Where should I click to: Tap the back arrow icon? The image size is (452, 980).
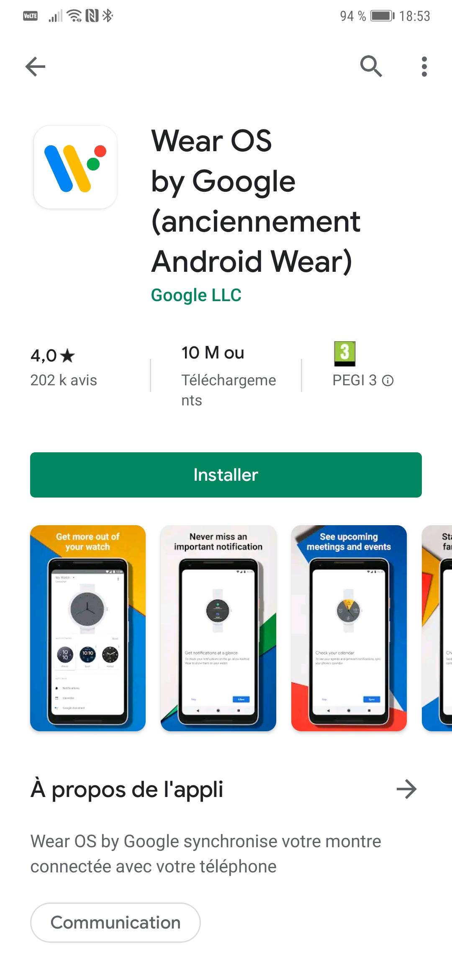tap(35, 67)
